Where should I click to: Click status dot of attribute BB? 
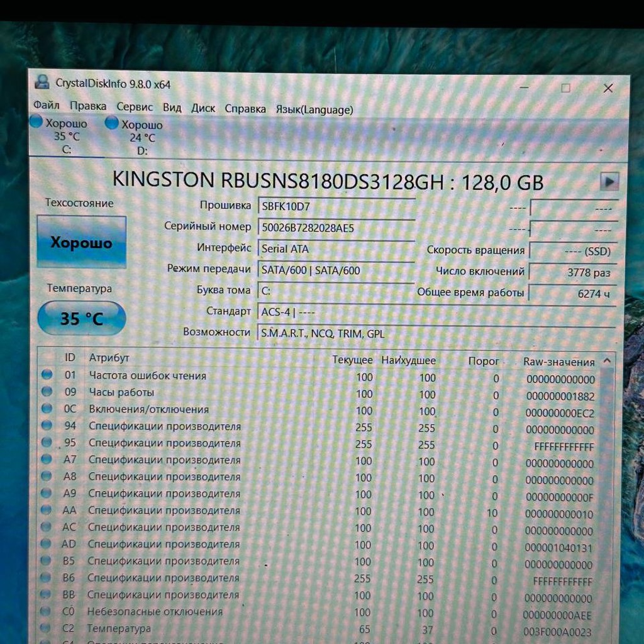(45, 594)
